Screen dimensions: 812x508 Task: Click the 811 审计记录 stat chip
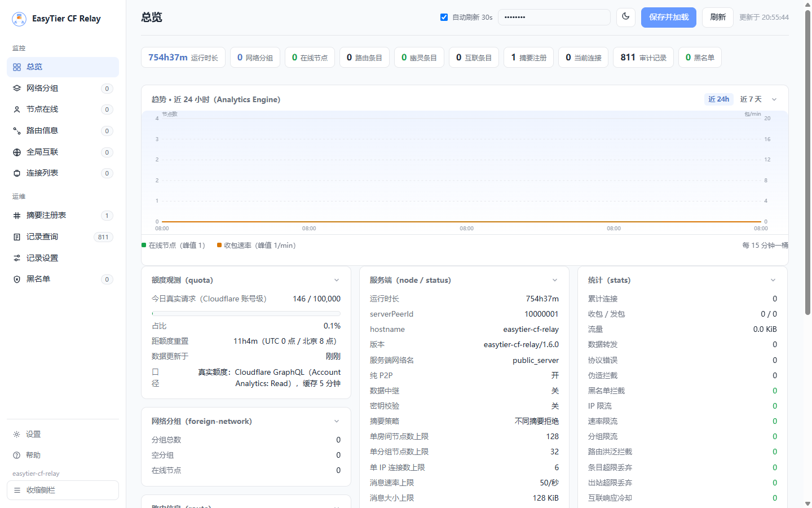643,58
